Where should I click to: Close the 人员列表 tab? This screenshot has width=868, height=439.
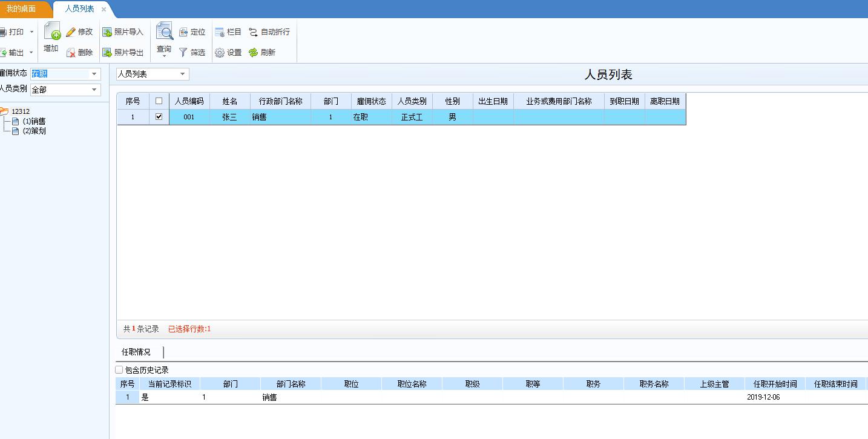tap(104, 9)
